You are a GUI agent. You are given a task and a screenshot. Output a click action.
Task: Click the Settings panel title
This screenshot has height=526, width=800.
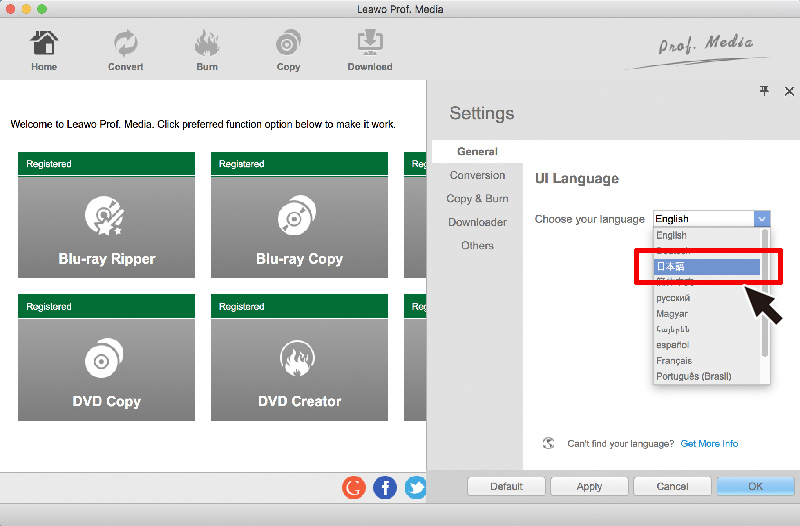pyautogui.click(x=482, y=113)
